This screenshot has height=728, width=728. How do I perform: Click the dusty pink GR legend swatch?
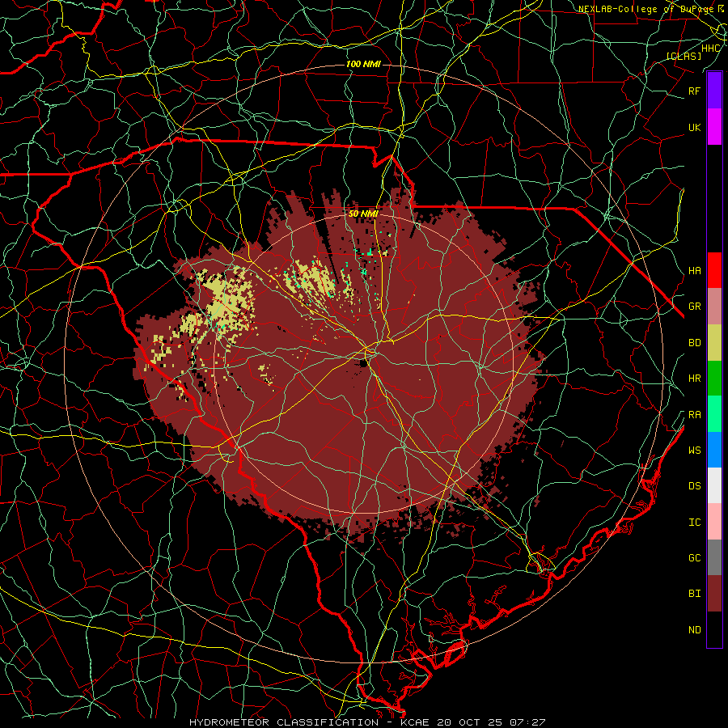714,307
